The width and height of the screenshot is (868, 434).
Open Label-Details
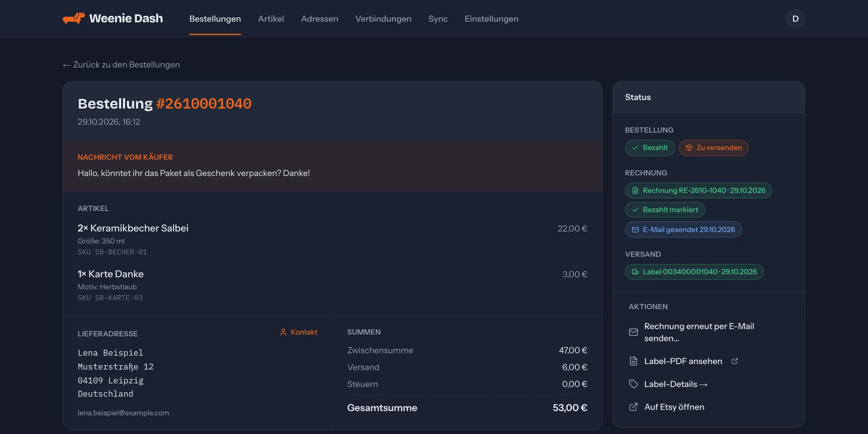(676, 384)
